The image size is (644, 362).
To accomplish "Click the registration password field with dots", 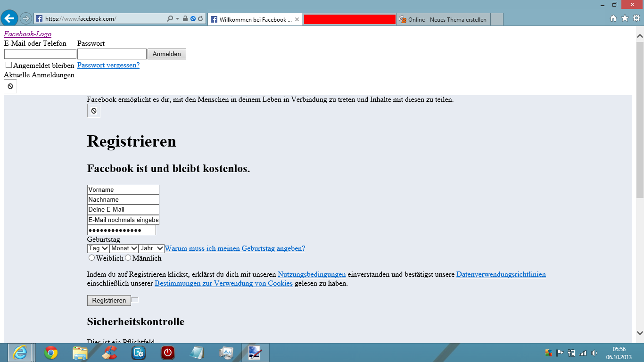I will coord(122,230).
